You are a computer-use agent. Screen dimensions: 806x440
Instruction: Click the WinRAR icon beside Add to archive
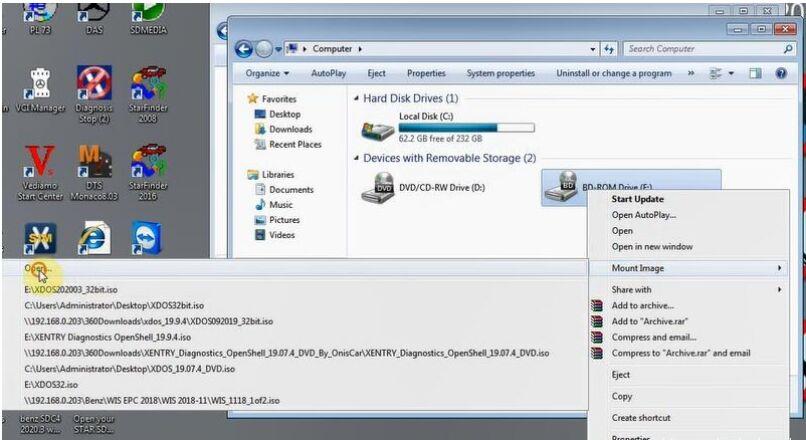point(597,306)
